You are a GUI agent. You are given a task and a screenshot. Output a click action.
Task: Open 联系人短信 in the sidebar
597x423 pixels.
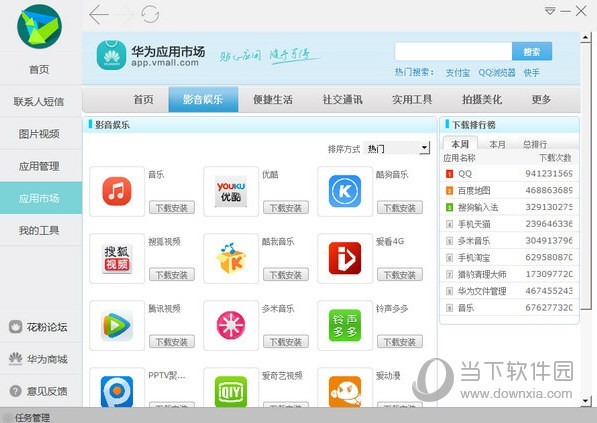39,102
